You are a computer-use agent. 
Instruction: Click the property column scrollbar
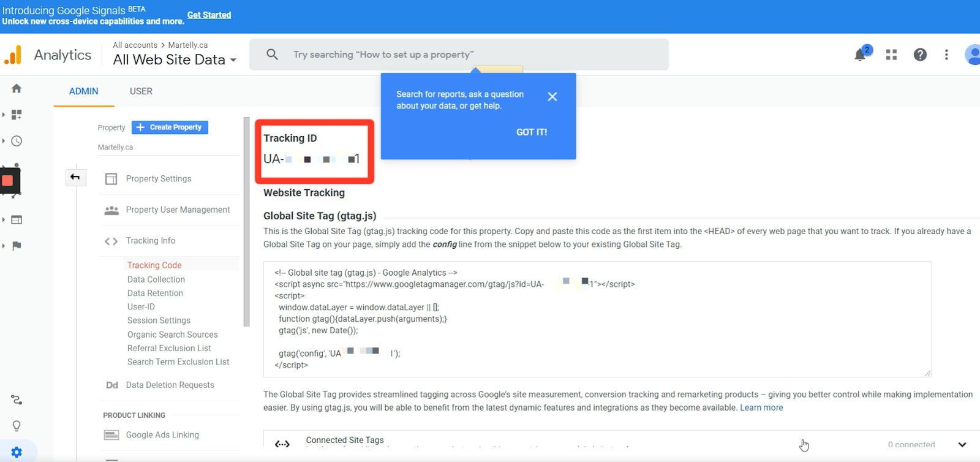(x=247, y=222)
